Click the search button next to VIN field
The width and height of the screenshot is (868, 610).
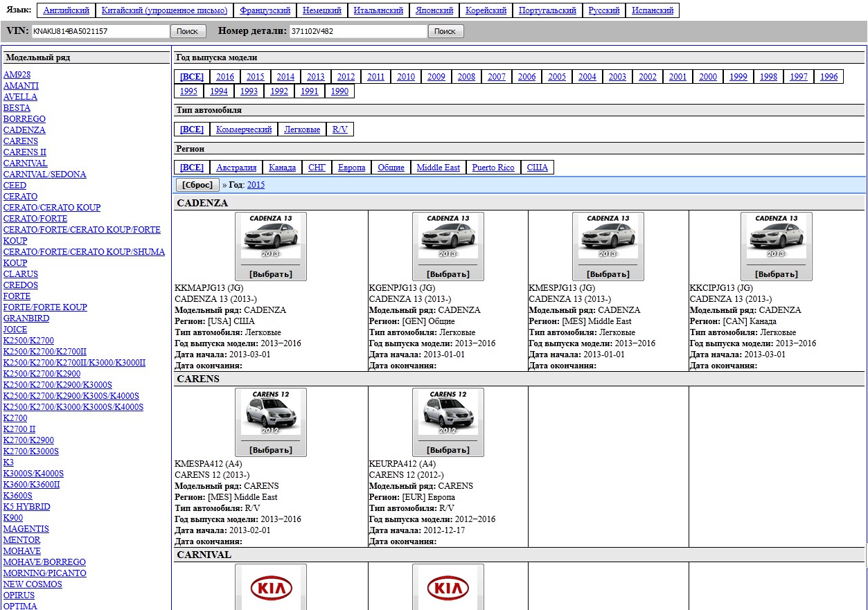(188, 31)
